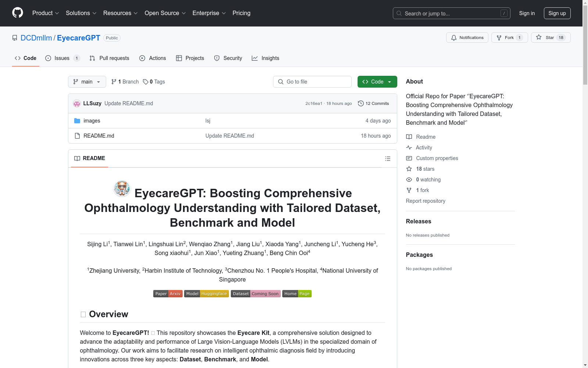Star the EyecareGPT repository
588x368 pixels.
point(551,38)
